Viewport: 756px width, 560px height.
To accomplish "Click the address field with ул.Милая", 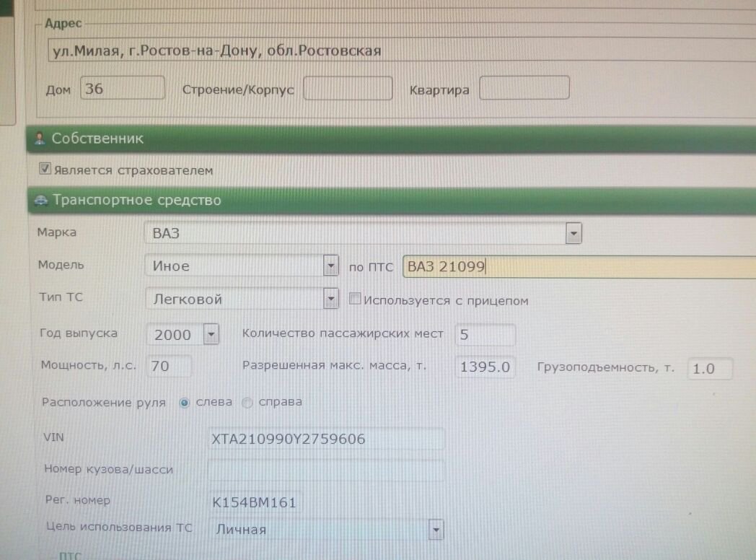I will coord(402,51).
